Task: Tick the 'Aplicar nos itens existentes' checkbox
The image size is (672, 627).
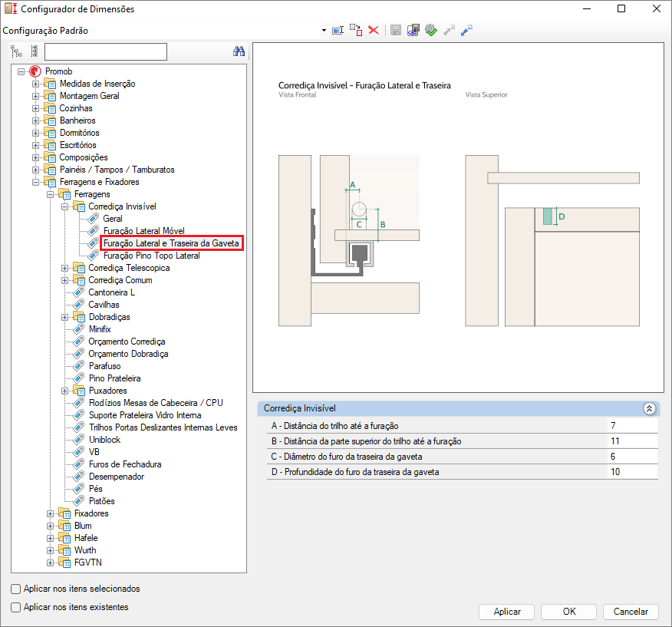Action: (16, 607)
